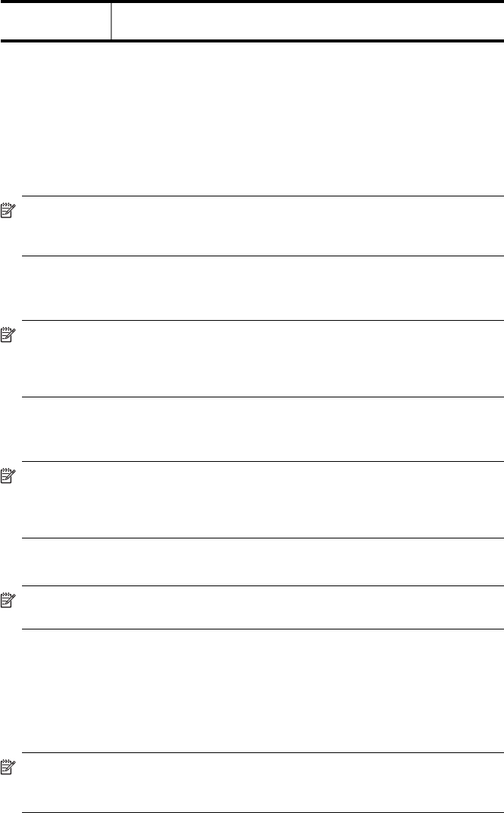Click the first note pencil icon
This screenshot has width=504, height=813.
[x=8, y=210]
